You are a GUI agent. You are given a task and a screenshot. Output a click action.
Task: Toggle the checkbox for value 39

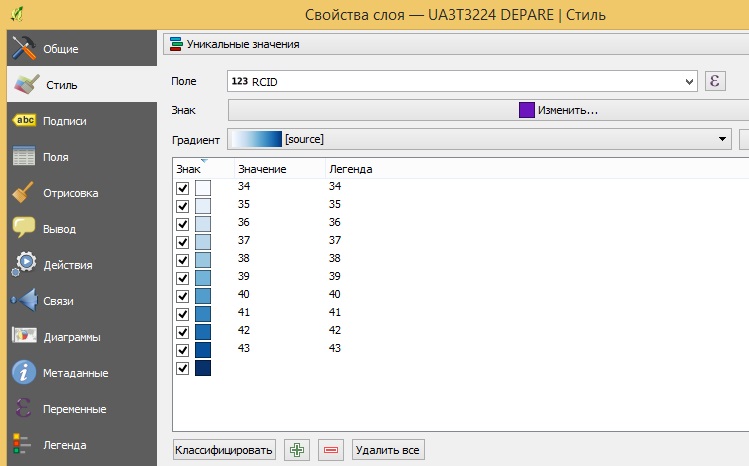pyautogui.click(x=183, y=278)
